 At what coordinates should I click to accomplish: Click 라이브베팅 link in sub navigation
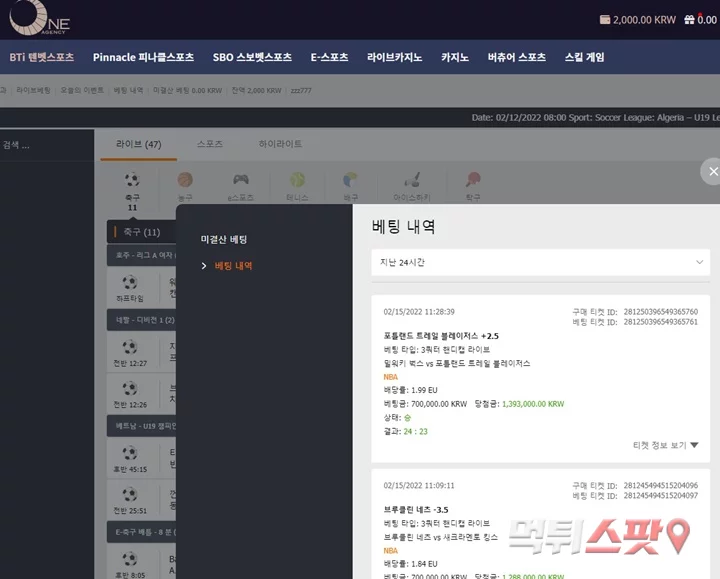33,90
